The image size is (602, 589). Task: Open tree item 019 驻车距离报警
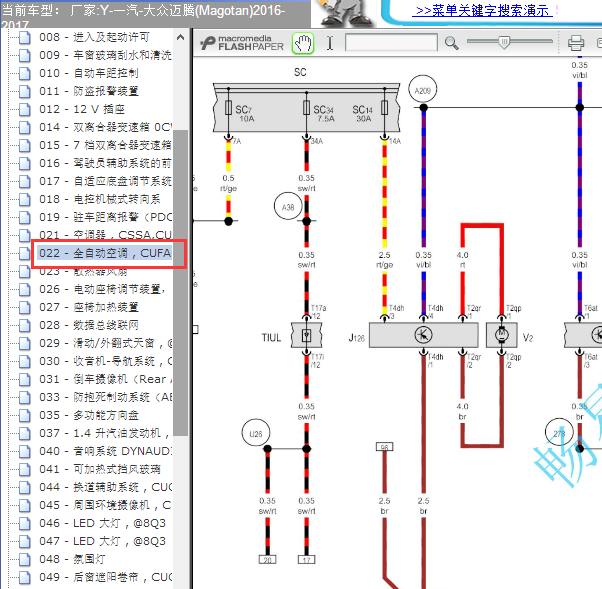tap(105, 217)
